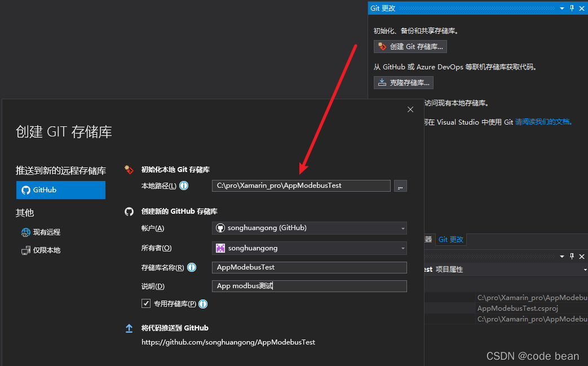Switch to the Git 更改 tab
This screenshot has width=588, height=366.
pyautogui.click(x=450, y=239)
